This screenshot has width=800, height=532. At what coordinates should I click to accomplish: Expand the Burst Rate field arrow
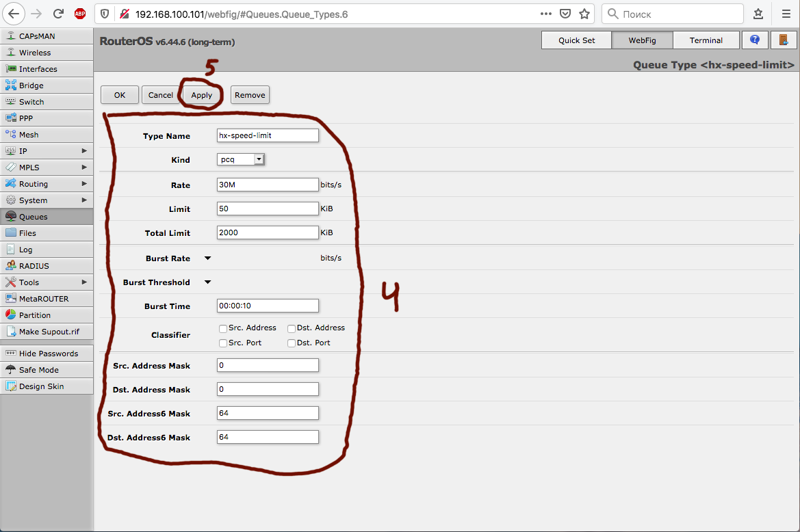click(x=208, y=258)
